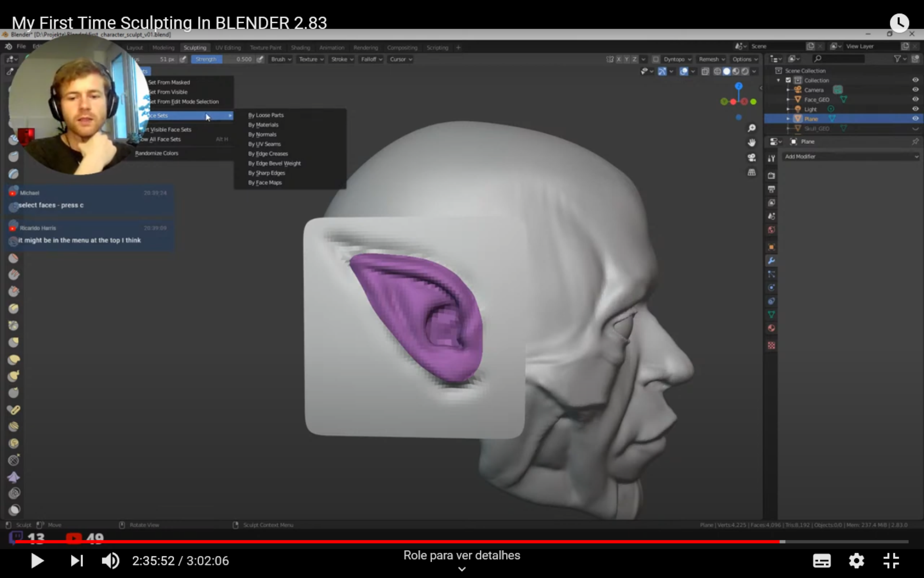Click the viewport pan hand icon
The height and width of the screenshot is (578, 924).
coord(752,143)
